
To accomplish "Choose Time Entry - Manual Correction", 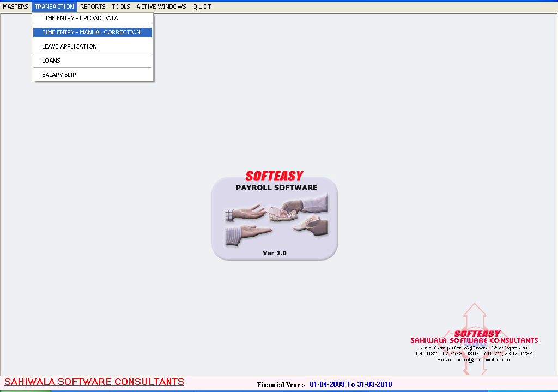I will [x=91, y=32].
